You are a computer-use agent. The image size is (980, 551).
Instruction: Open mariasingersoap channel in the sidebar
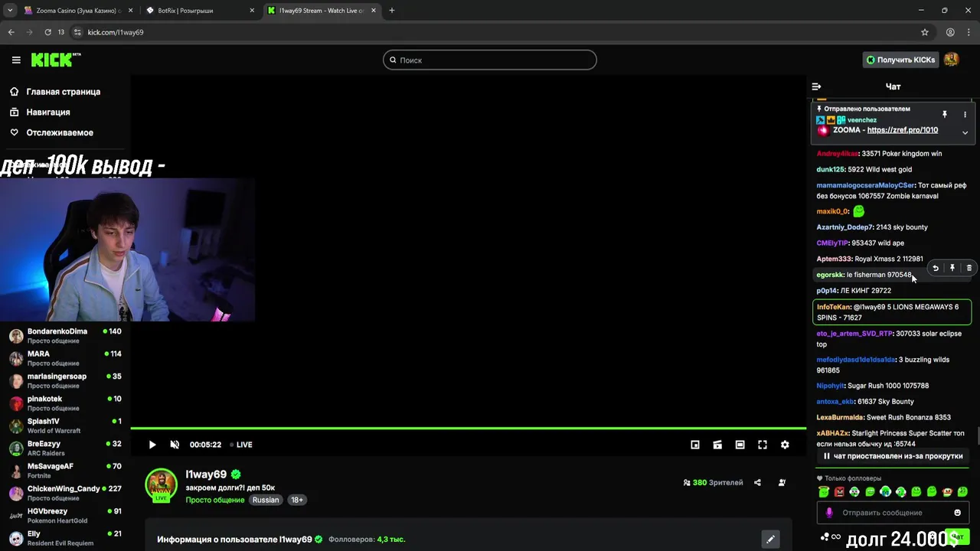tap(65, 381)
